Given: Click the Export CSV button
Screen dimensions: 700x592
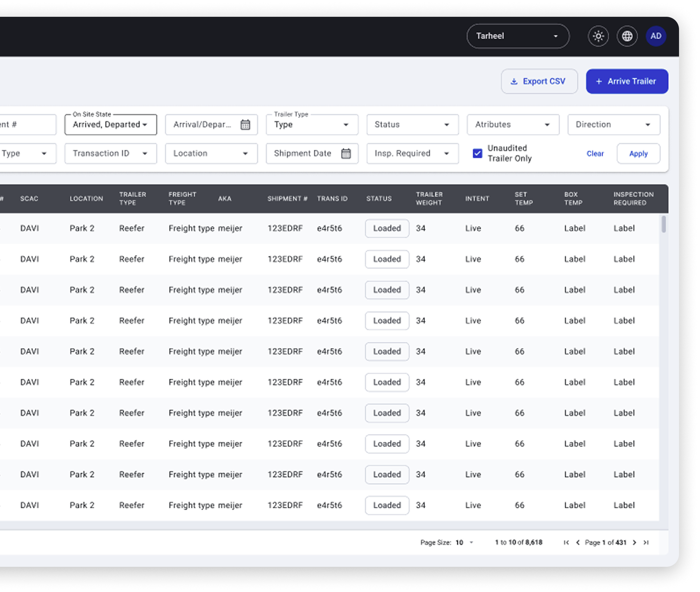Looking at the screenshot, I should pyautogui.click(x=539, y=81).
